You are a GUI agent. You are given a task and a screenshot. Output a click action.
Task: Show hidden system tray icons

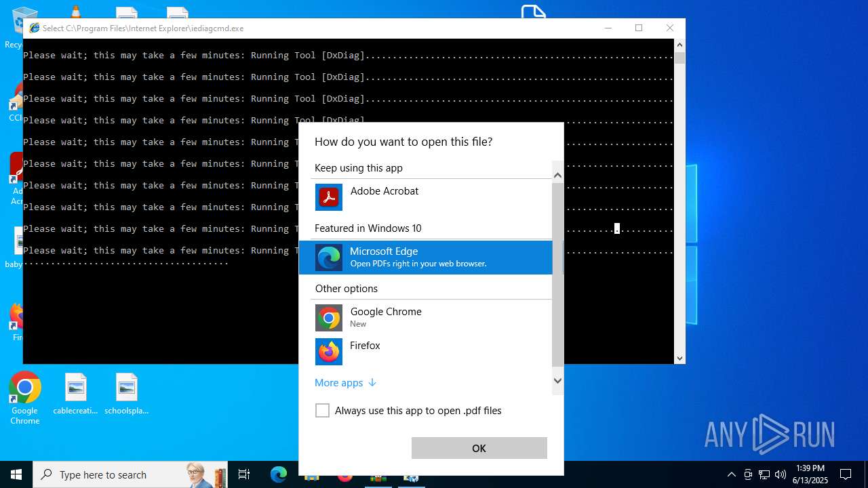[731, 474]
